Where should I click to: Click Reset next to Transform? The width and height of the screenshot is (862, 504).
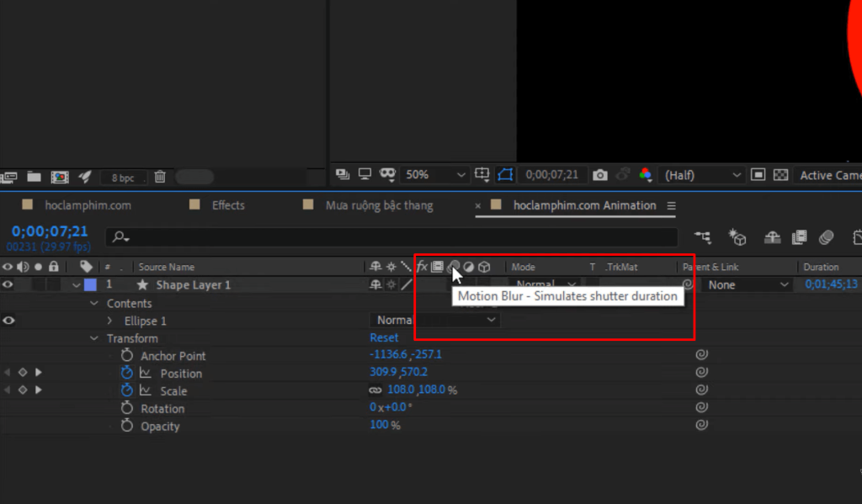[x=384, y=337]
